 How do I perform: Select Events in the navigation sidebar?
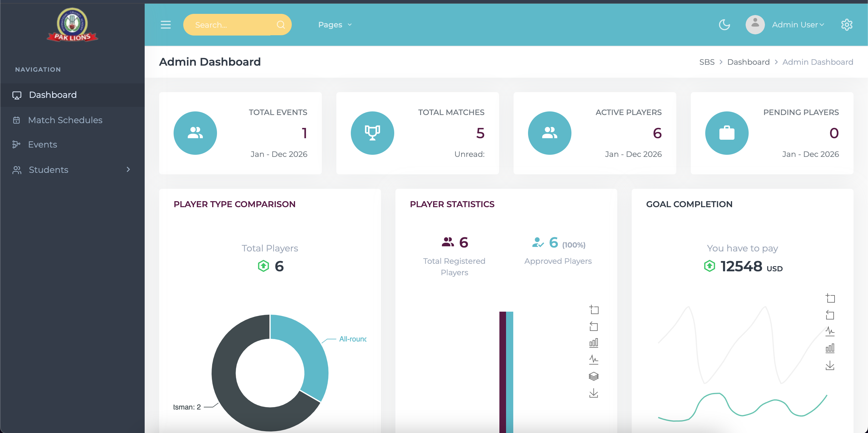(42, 145)
